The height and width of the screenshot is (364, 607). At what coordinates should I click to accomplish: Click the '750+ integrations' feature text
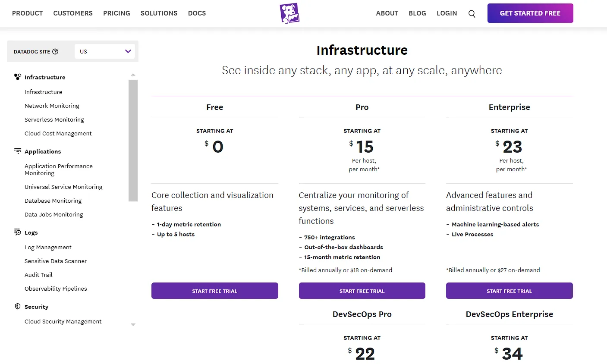pos(330,237)
